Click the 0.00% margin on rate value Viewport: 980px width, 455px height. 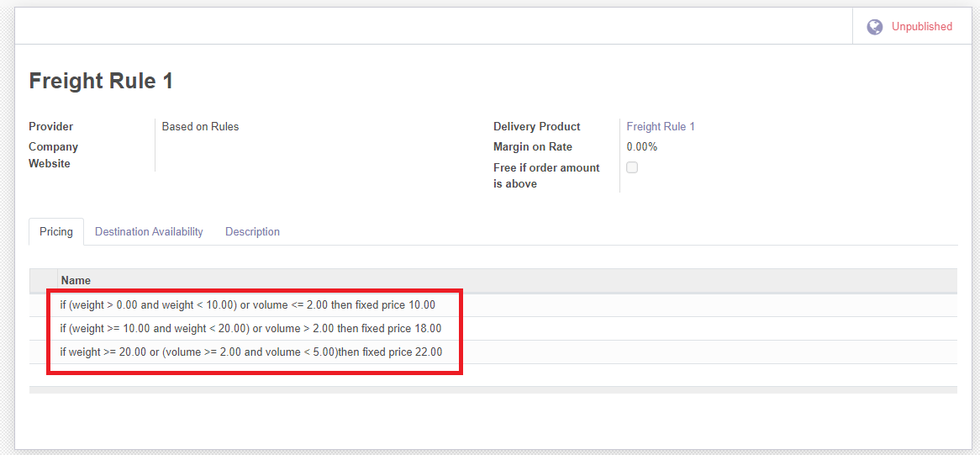[642, 146]
